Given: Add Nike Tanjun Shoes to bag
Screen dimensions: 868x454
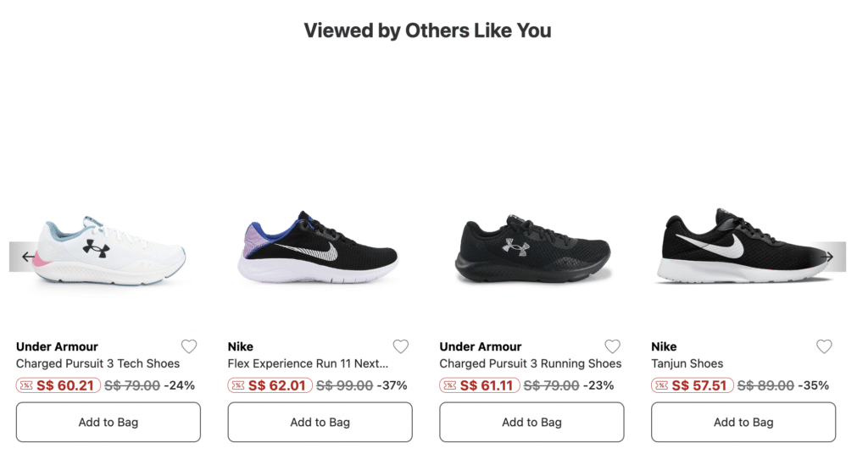Looking at the screenshot, I should pos(743,422).
